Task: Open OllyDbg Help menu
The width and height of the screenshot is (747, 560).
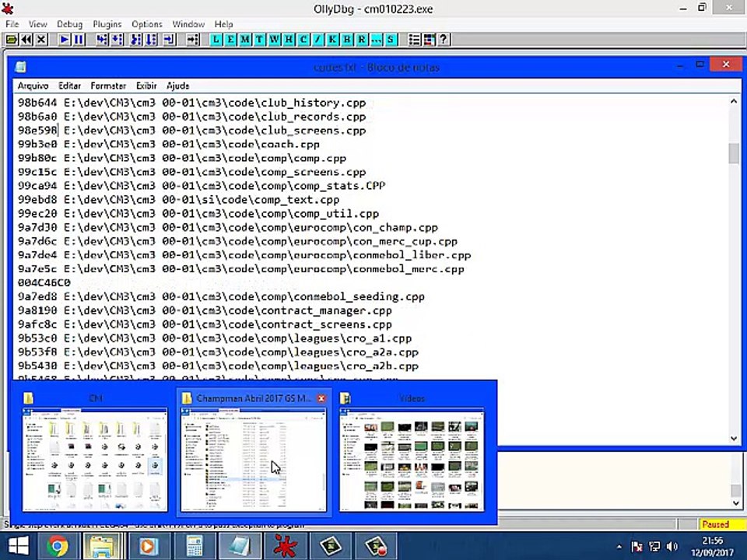Action: pyautogui.click(x=223, y=24)
